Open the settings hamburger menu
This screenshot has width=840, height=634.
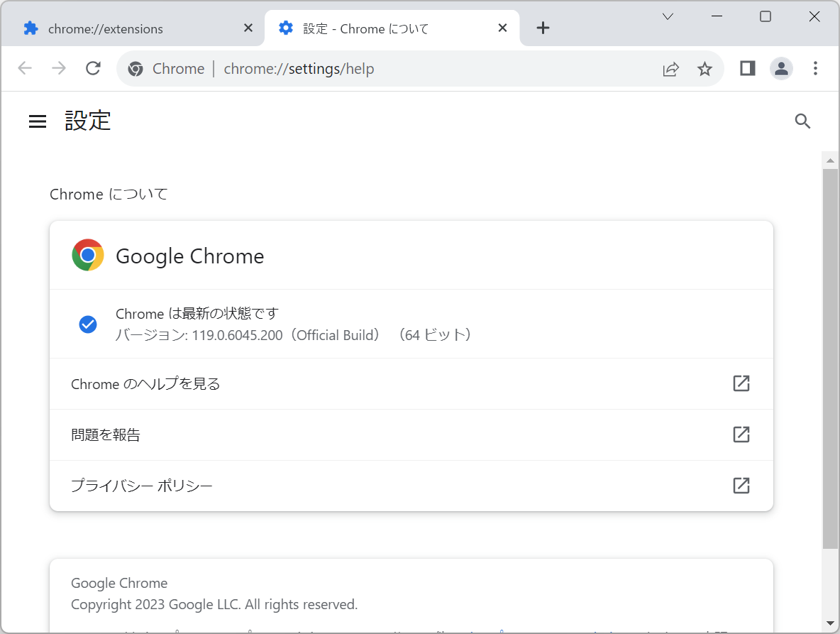(37, 121)
